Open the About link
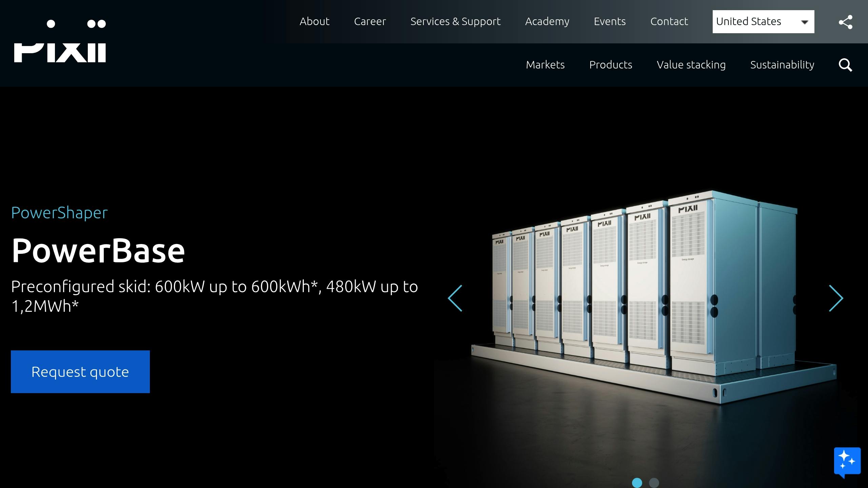Image resolution: width=868 pixels, height=488 pixels. coord(314,21)
